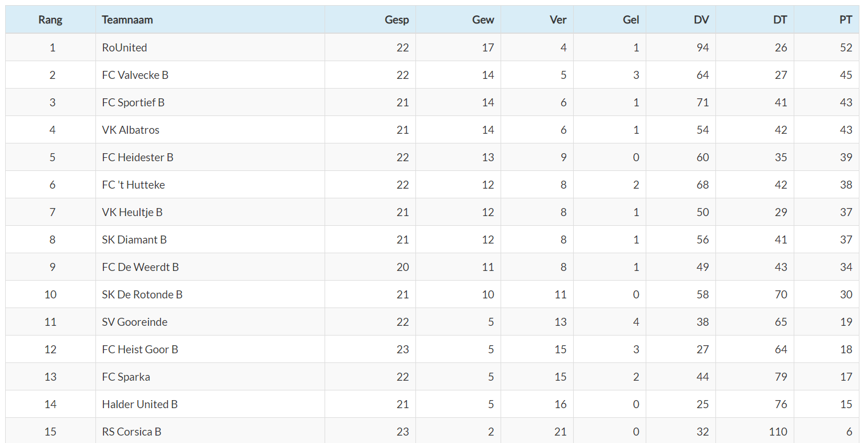Select the VK Albatros team name

[131, 130]
